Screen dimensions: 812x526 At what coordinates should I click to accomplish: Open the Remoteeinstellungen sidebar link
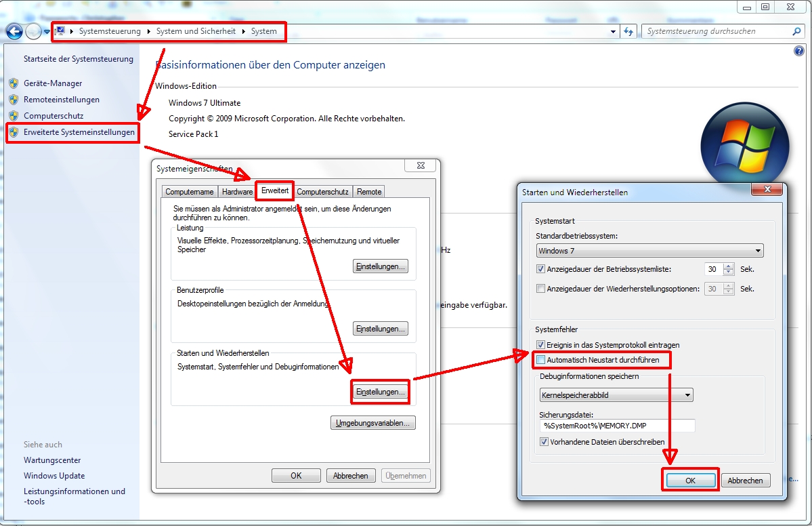click(62, 100)
